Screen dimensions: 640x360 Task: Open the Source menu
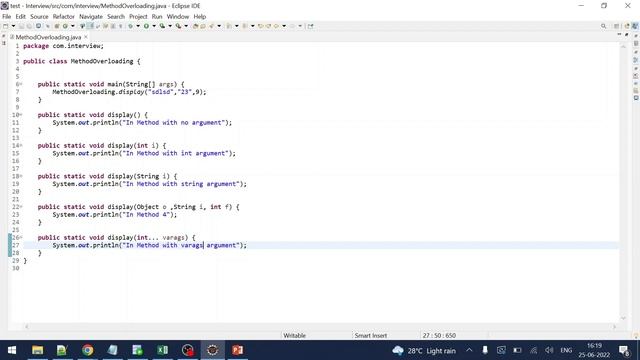[x=39, y=16]
